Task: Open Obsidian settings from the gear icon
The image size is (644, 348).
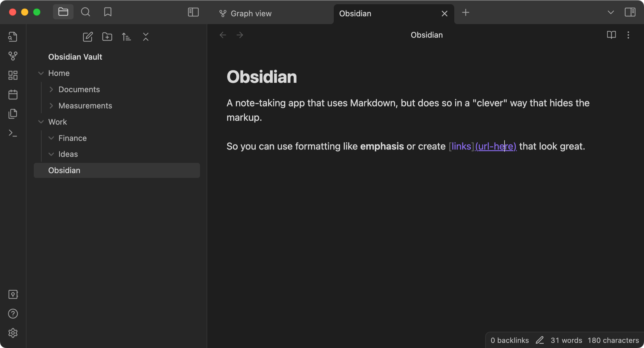Action: pos(13,333)
